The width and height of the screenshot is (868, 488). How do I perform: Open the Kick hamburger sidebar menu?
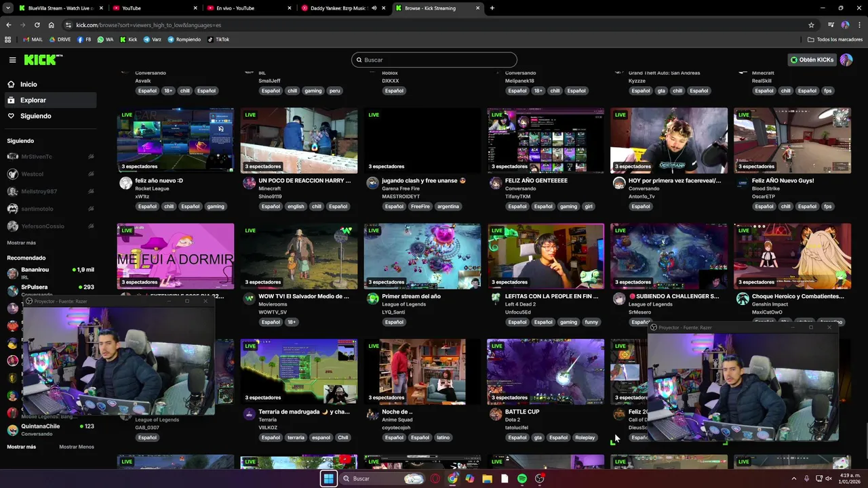coord(12,60)
